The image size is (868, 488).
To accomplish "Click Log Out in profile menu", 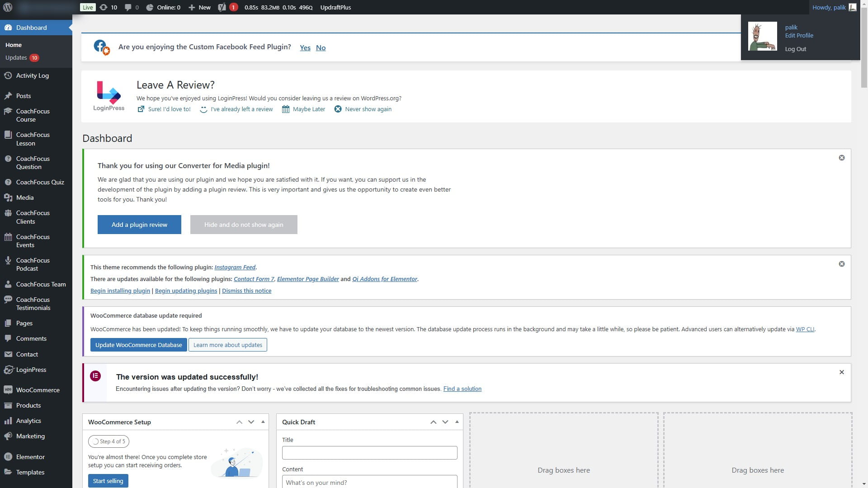I will click(x=795, y=49).
